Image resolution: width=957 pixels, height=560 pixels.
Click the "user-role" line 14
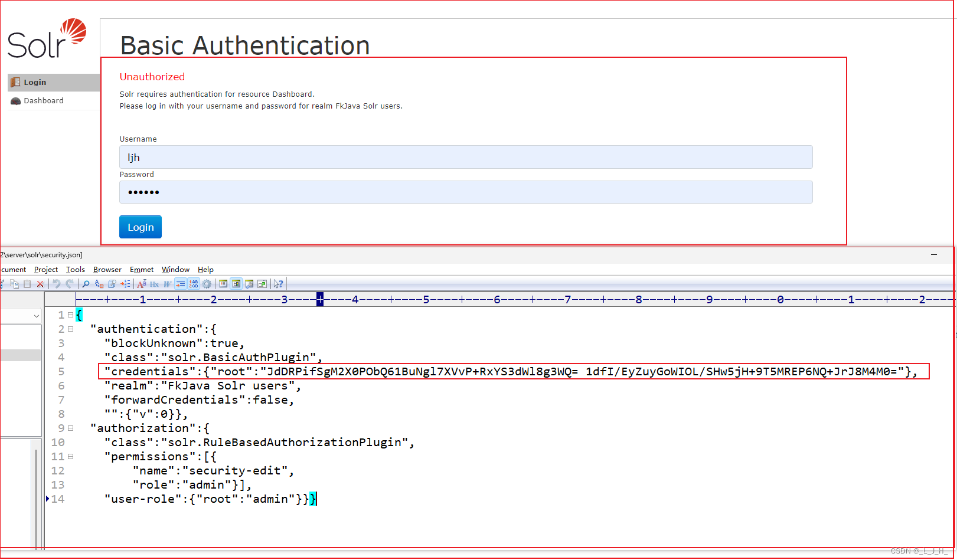(x=210, y=499)
